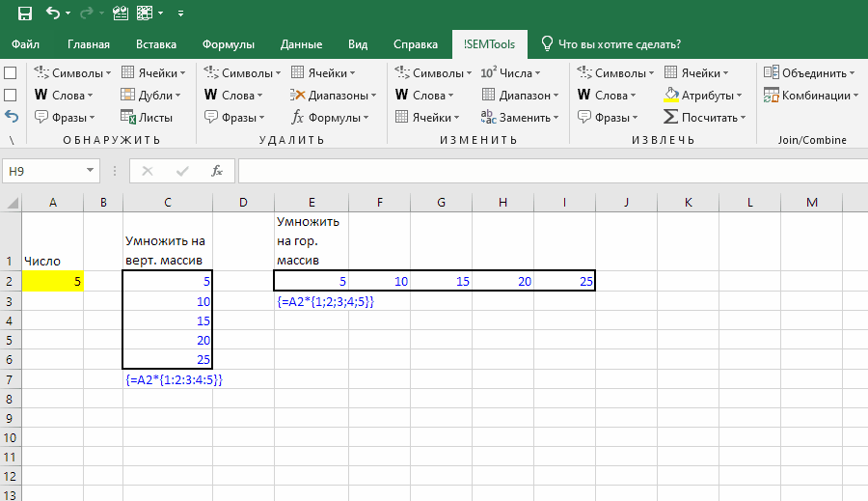The height and width of the screenshot is (501, 868).
Task: Click the Enter checkmark in formula bar
Action: point(182,171)
